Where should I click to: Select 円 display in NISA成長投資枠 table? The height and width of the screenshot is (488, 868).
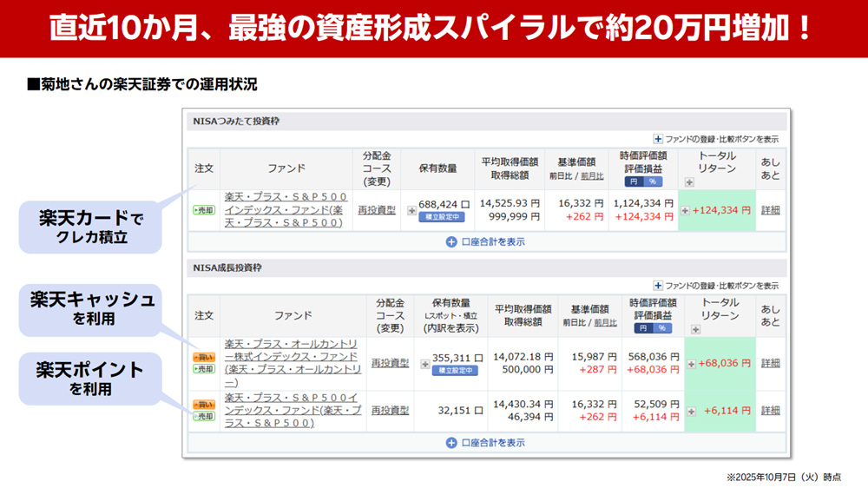644,329
